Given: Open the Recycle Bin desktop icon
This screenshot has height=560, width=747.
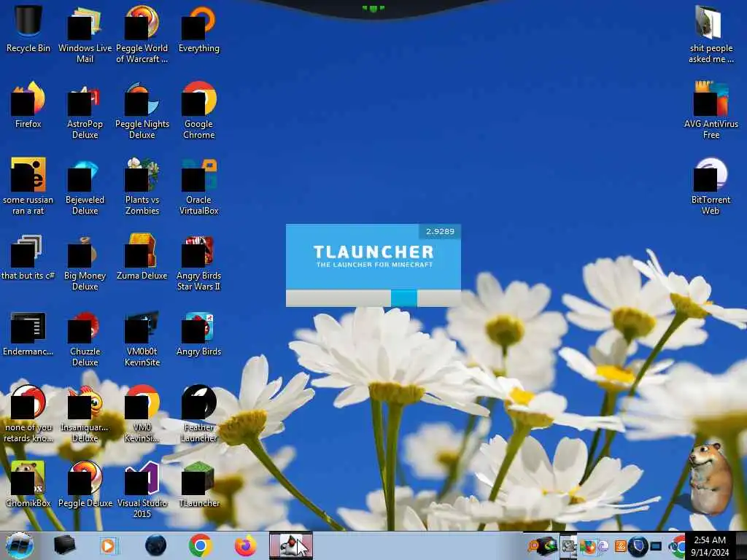Looking at the screenshot, I should (28, 29).
